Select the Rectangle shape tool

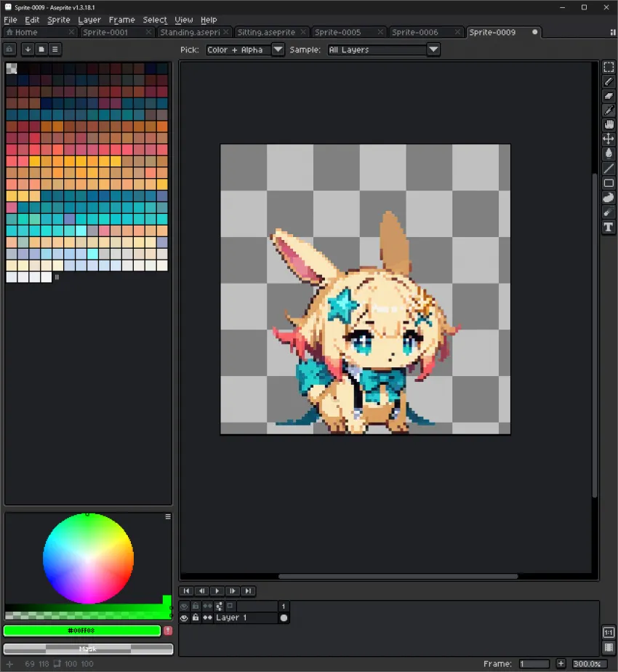(609, 183)
